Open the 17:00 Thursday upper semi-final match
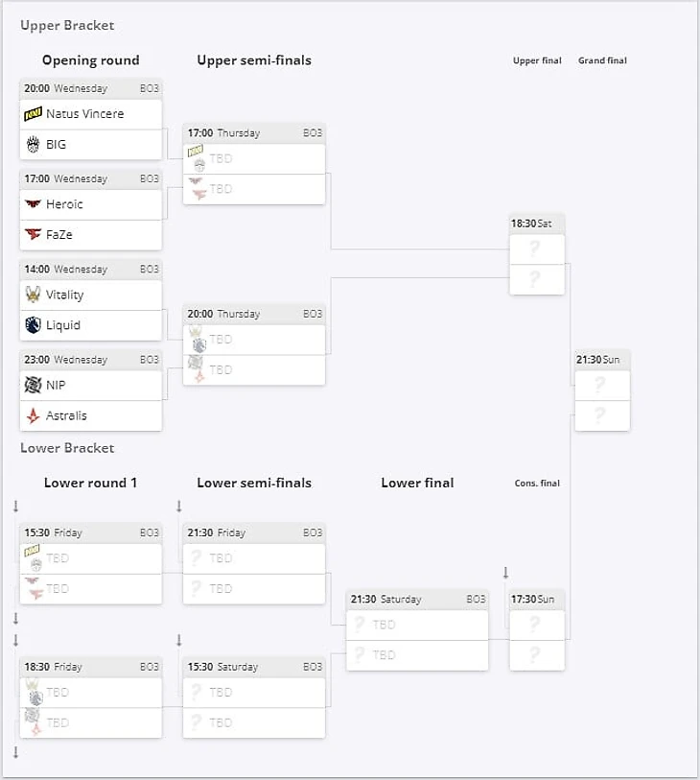The image size is (700, 780). [x=253, y=133]
